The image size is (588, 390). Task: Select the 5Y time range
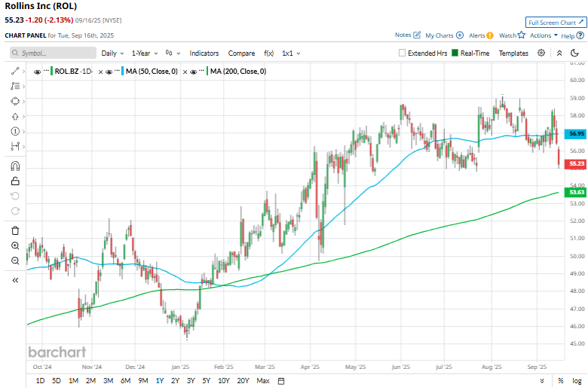click(x=207, y=381)
